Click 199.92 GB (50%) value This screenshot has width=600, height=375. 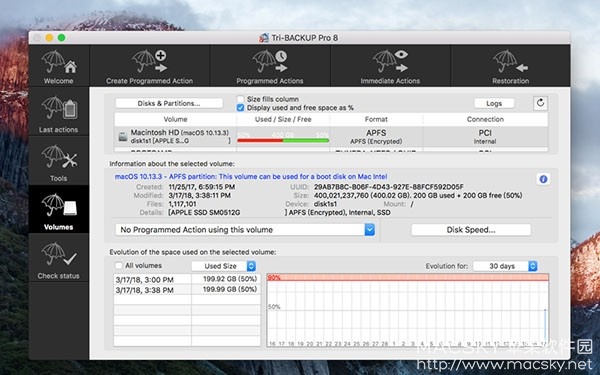pyautogui.click(x=230, y=279)
